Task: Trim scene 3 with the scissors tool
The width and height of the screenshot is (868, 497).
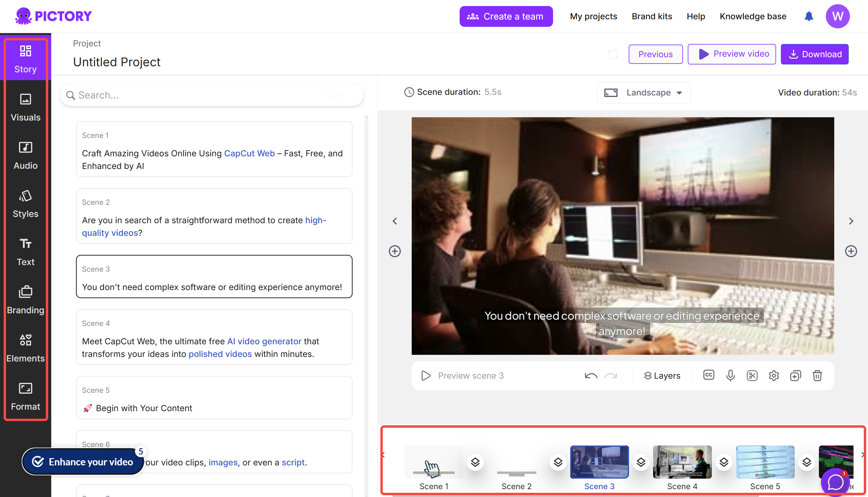Action: 752,376
